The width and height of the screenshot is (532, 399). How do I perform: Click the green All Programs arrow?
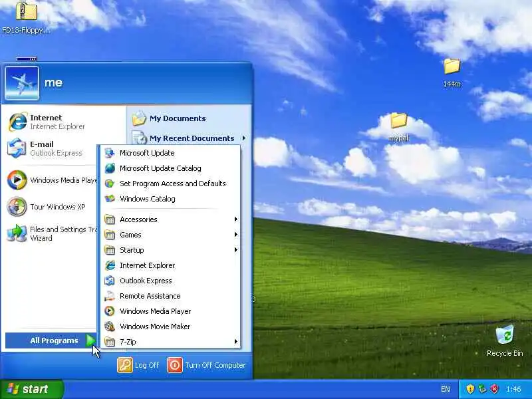point(91,340)
